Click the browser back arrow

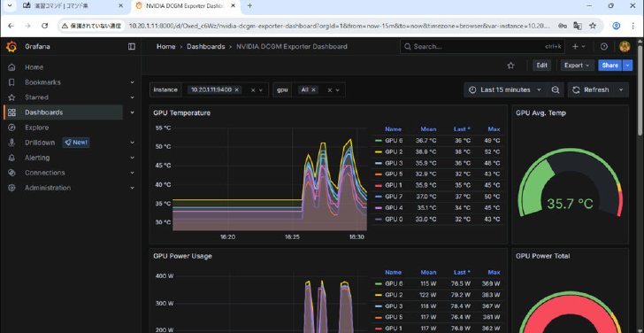click(11, 26)
